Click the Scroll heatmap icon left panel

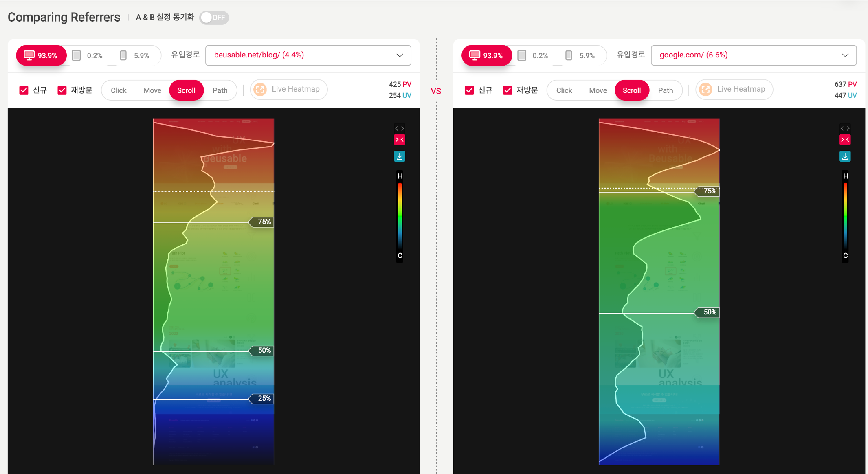[187, 90]
